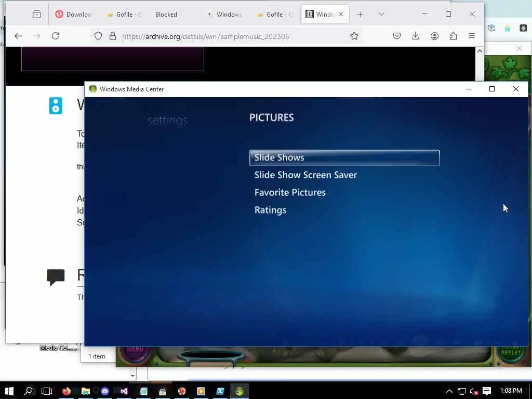This screenshot has height=399, width=532.
Task: Select Slide Shows in Pictures settings
Action: (344, 158)
